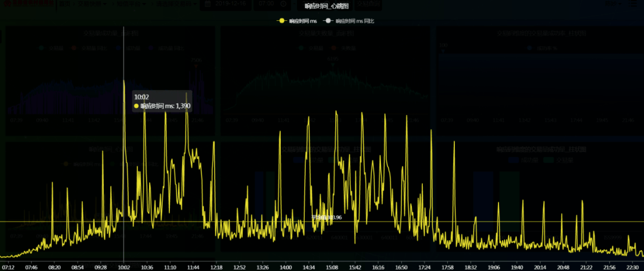644x271 pixels.
Task: Click the 交易查询 button in header
Action: coord(367,4)
